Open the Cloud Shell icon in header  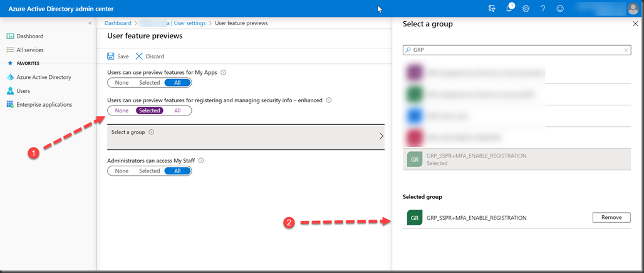[492, 8]
